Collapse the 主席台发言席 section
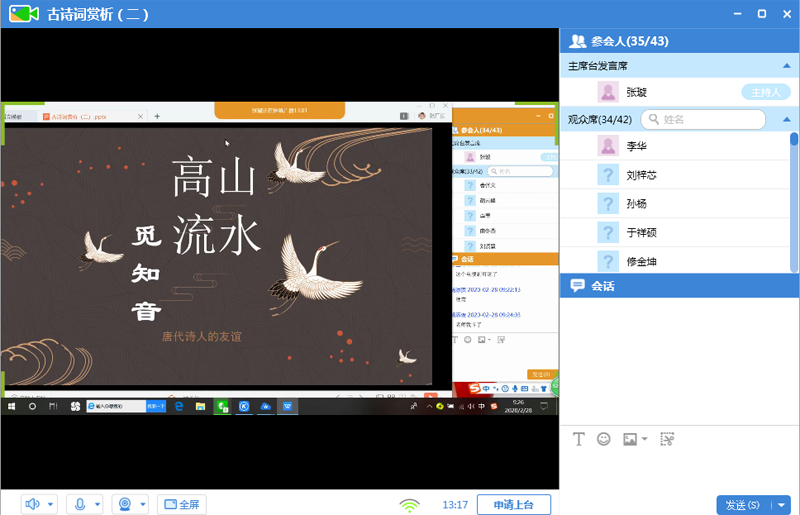The width and height of the screenshot is (800, 515). click(x=786, y=66)
